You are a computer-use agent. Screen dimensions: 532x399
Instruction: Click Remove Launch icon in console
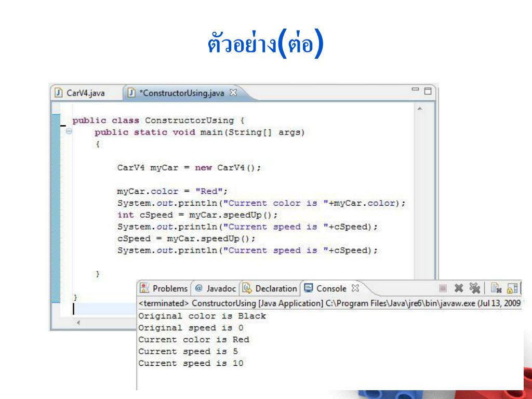pos(459,288)
